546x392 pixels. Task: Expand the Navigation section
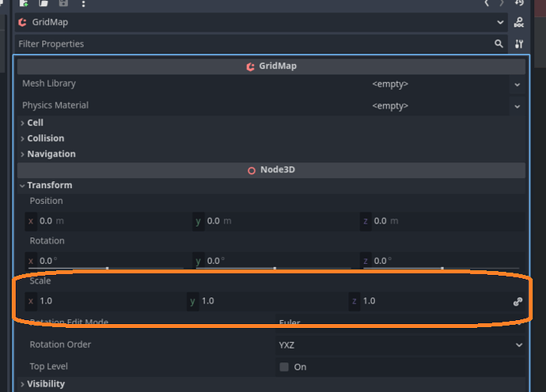pos(271,154)
